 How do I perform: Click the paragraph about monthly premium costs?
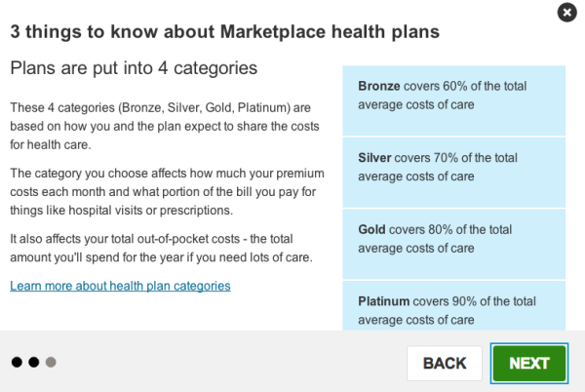pyautogui.click(x=167, y=192)
